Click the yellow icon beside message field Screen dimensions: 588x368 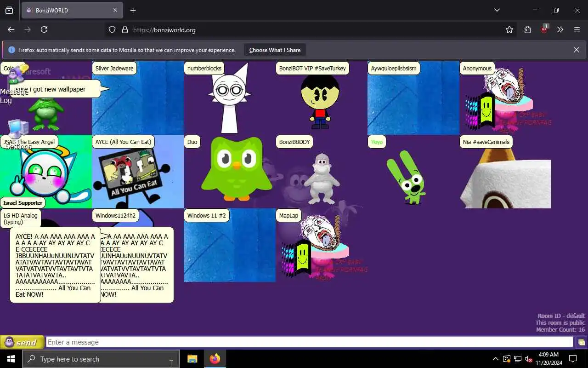pos(581,342)
